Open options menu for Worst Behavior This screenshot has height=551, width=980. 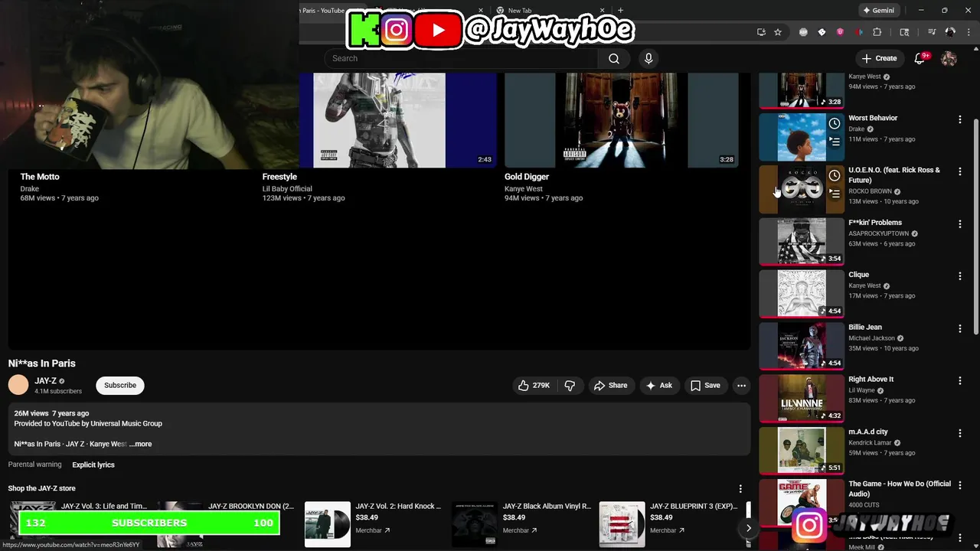coord(959,119)
